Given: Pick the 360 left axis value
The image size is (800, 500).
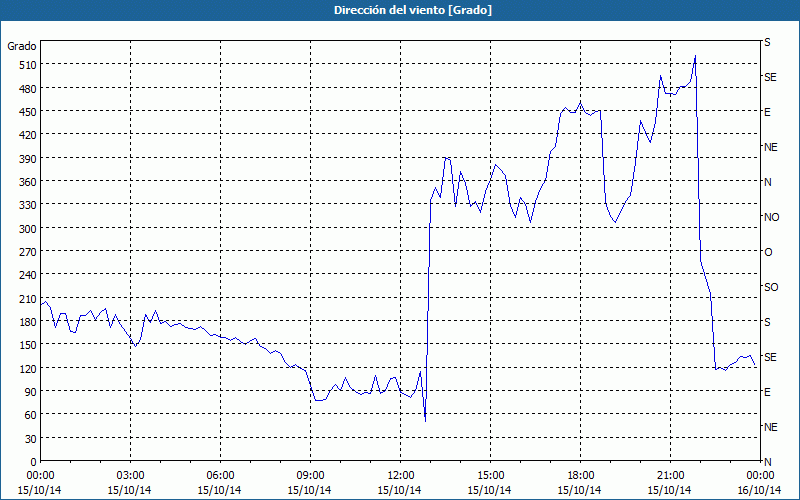Looking at the screenshot, I should [x=29, y=182].
